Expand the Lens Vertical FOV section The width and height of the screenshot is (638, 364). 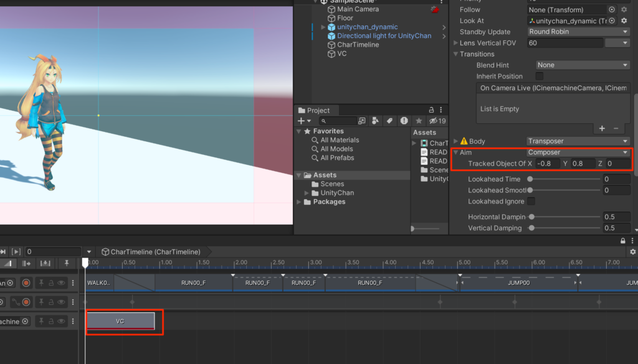(455, 43)
